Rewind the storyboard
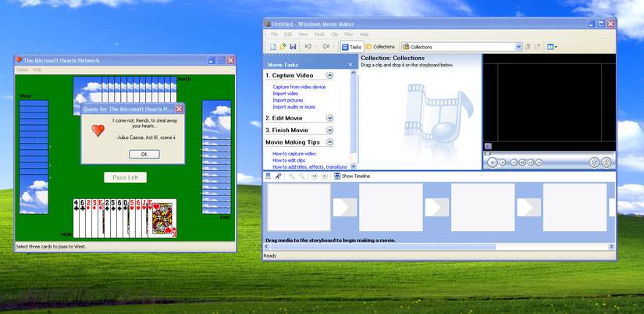The height and width of the screenshot is (314, 644). 315,176
